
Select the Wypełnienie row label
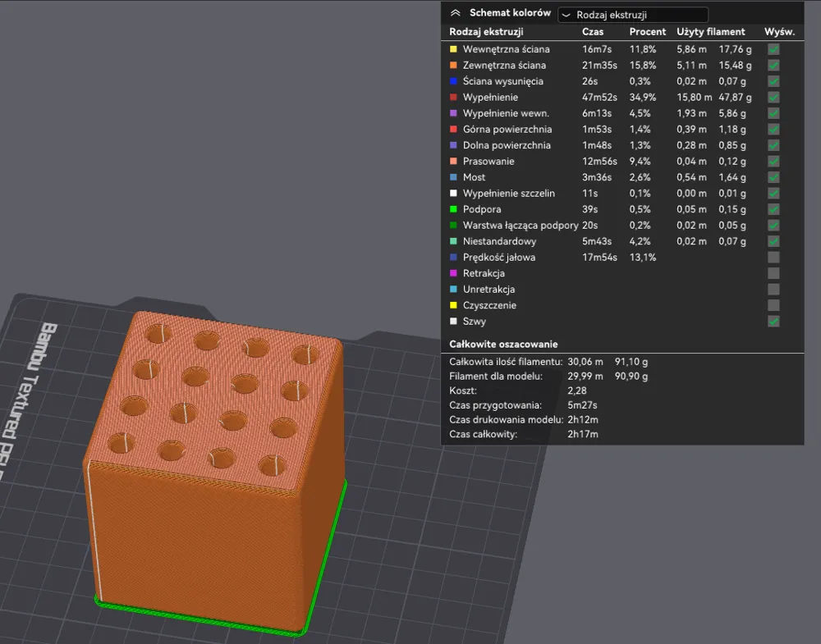pos(491,98)
